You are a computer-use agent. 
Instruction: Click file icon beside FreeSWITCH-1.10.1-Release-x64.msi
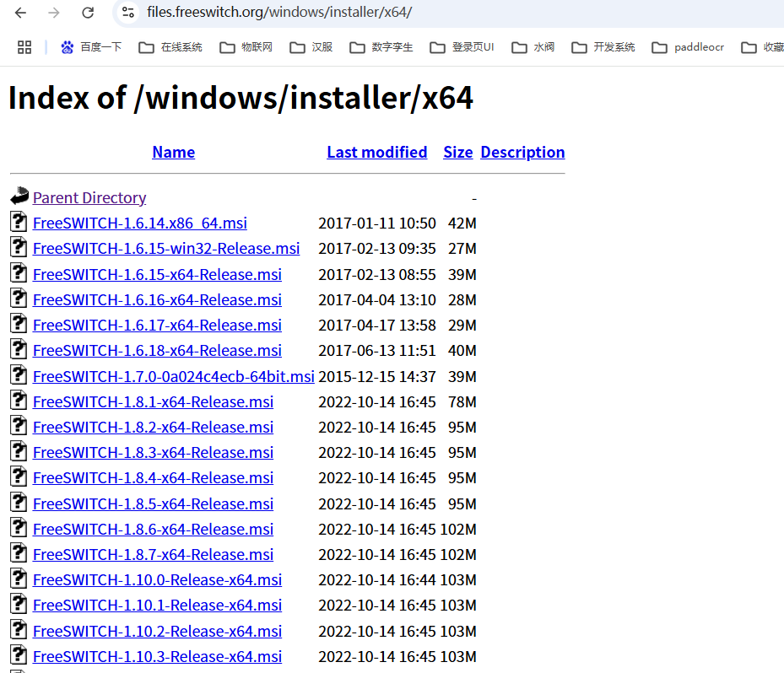[19, 604]
